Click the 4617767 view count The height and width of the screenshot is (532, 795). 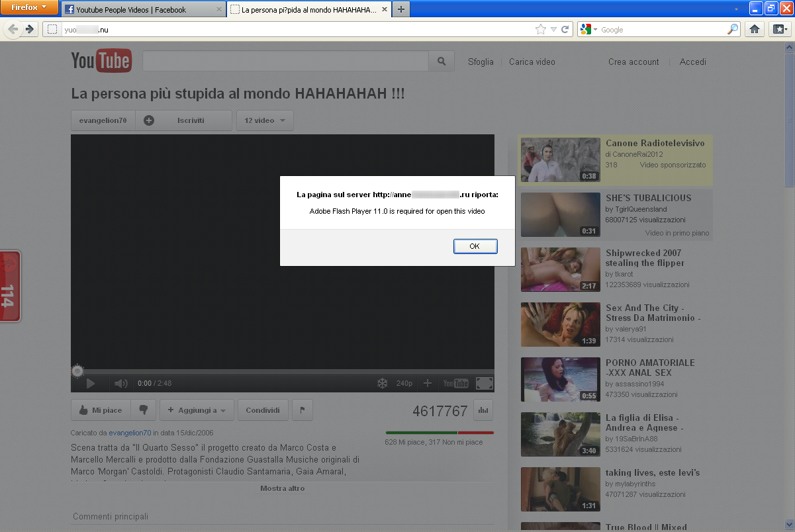click(440, 411)
